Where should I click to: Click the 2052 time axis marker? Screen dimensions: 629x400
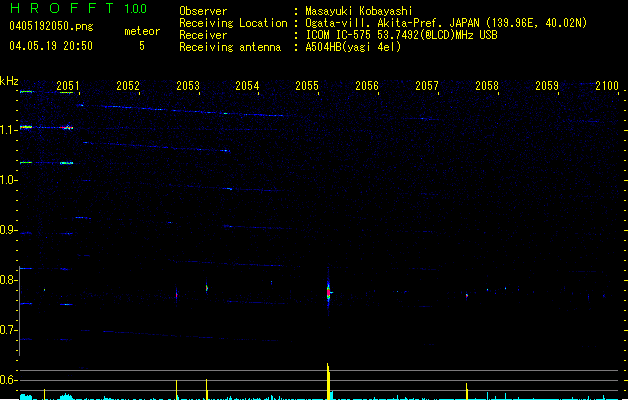click(x=128, y=86)
